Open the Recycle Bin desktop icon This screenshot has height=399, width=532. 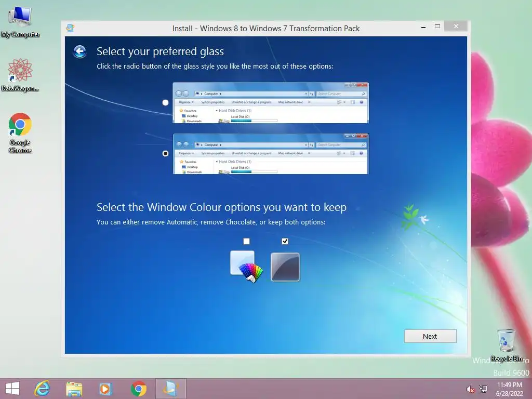pyautogui.click(x=506, y=345)
